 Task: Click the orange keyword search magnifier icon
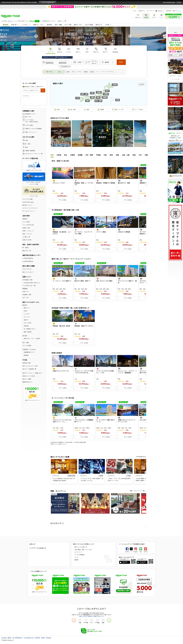coord(43,90)
